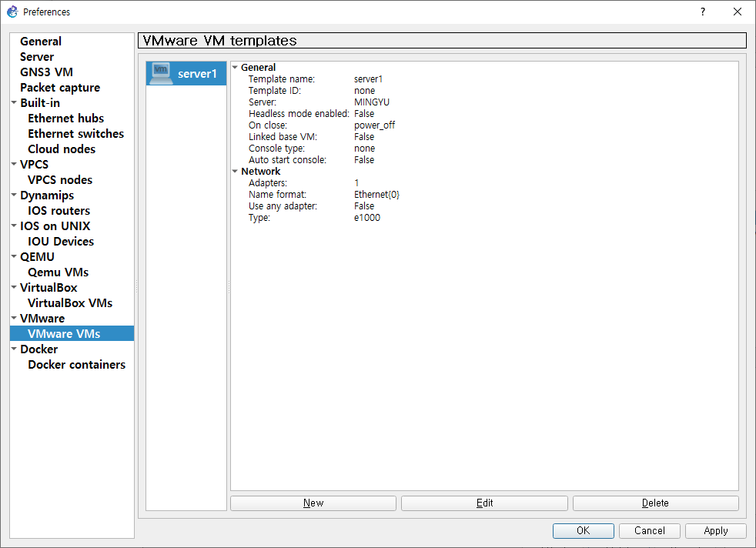
Task: Click the New template button
Action: point(313,503)
